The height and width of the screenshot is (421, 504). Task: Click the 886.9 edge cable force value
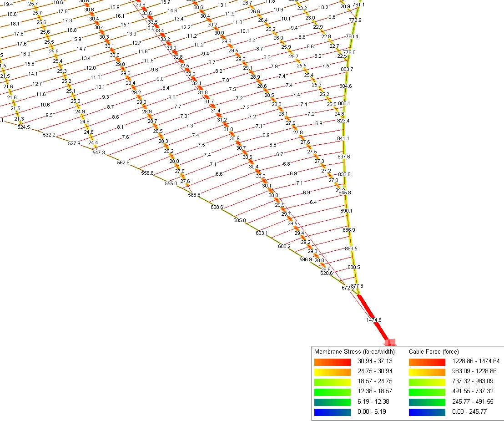click(x=349, y=230)
